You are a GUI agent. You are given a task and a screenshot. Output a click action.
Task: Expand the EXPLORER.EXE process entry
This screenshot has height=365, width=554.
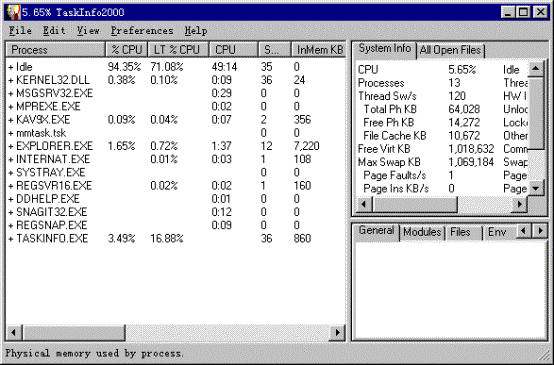(x=11, y=146)
